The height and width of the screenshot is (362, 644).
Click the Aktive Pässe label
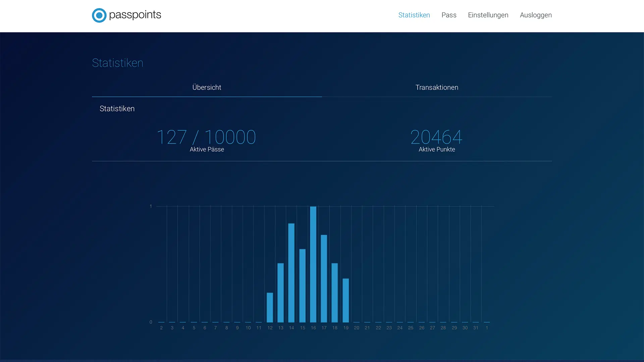point(207,149)
